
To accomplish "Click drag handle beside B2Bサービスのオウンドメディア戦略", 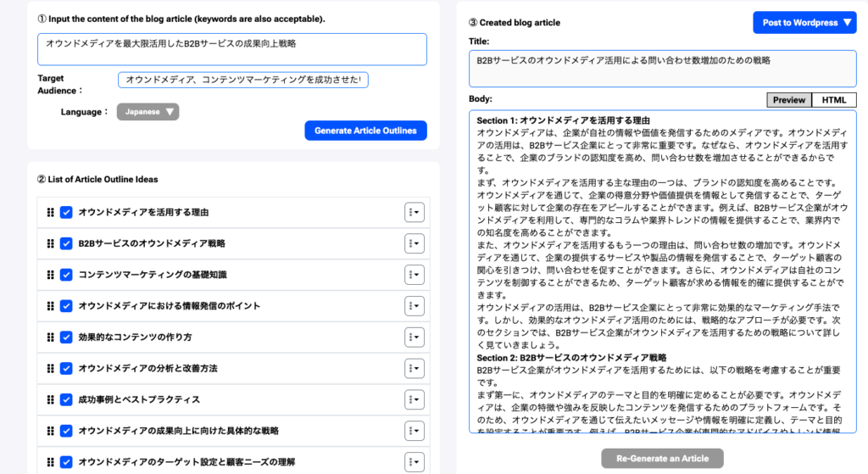I will [50, 244].
